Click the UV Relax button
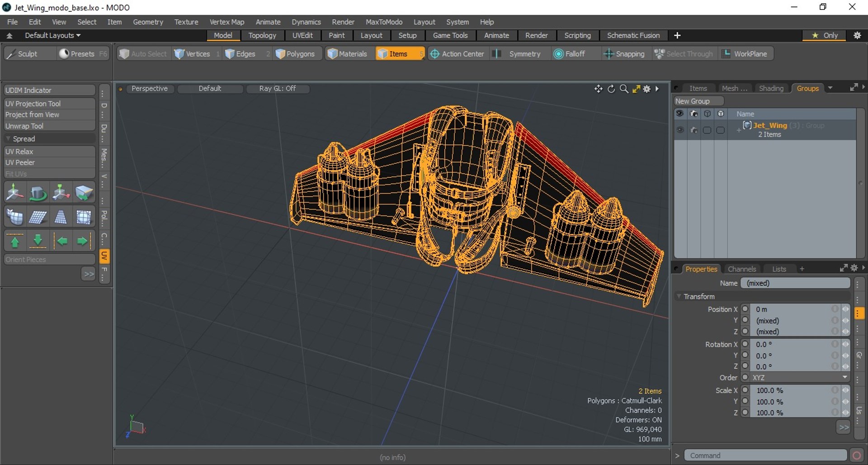The width and height of the screenshot is (868, 465). [x=50, y=152]
